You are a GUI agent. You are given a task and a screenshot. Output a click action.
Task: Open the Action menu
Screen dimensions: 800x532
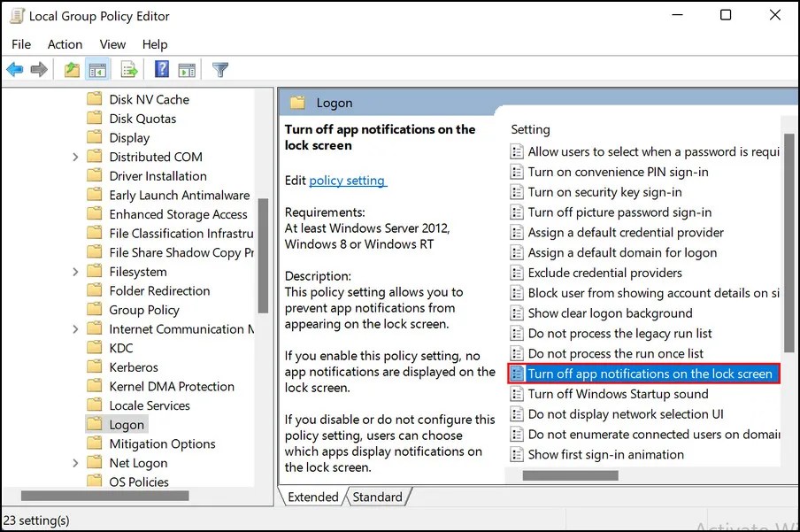click(x=65, y=43)
